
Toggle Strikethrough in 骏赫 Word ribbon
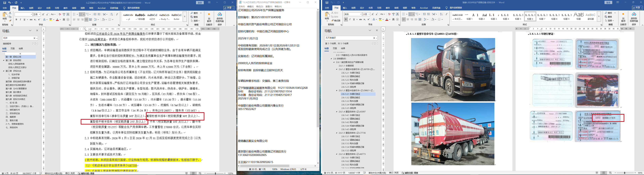tap(361, 19)
